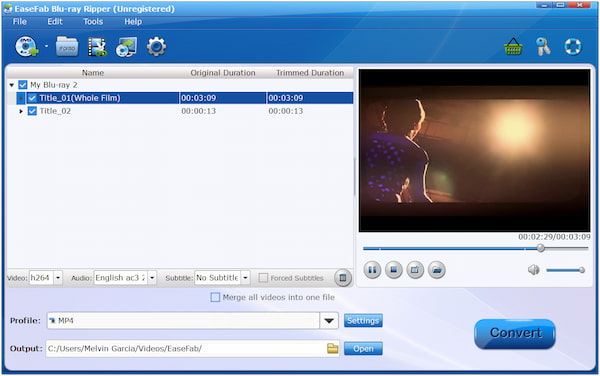Click the shopping basket Buy icon
The width and height of the screenshot is (600, 376).
pos(513,47)
